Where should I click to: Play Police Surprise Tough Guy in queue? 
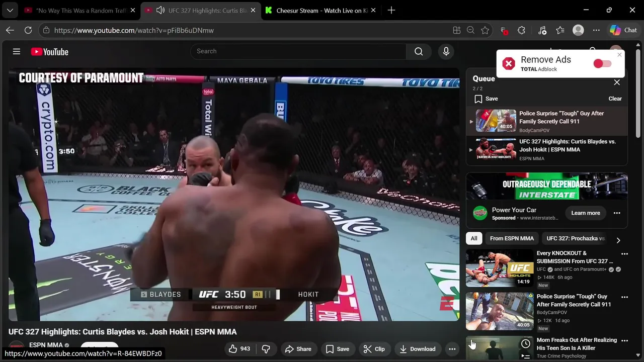pos(546,121)
